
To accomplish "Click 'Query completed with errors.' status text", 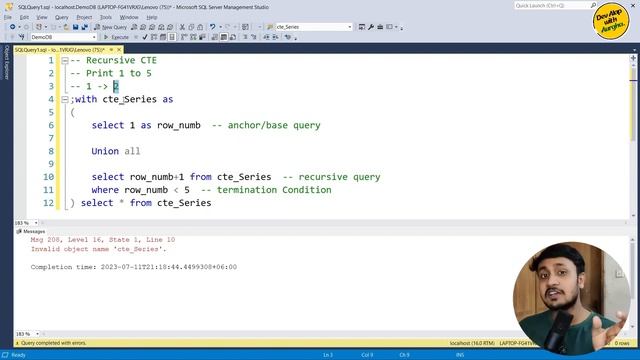I will pyautogui.click(x=53, y=343).
